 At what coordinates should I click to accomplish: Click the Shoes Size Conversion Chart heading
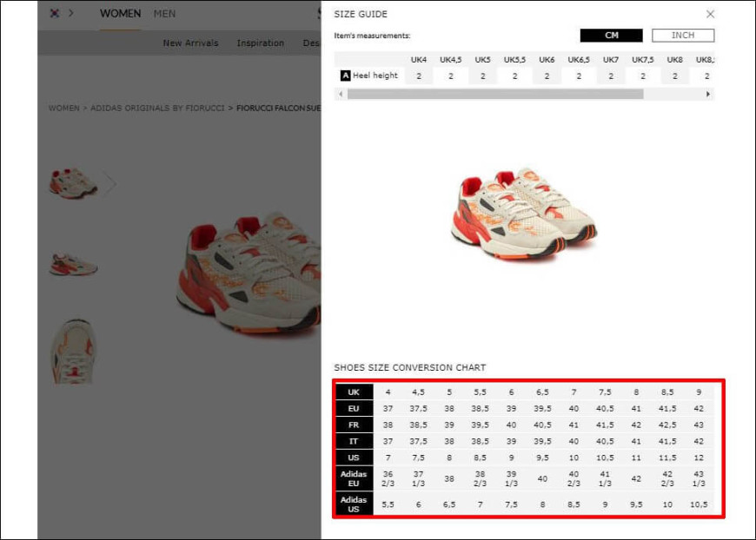(410, 367)
